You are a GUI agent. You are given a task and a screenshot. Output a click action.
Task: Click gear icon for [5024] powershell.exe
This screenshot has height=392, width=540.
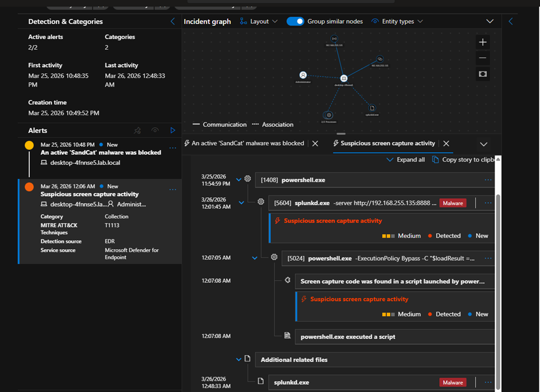click(x=274, y=257)
